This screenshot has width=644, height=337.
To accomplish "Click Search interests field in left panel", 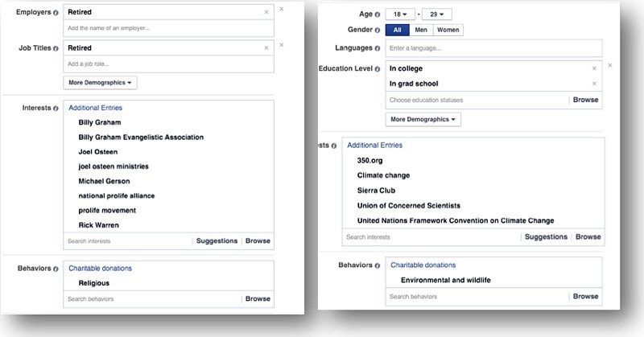I will point(127,241).
